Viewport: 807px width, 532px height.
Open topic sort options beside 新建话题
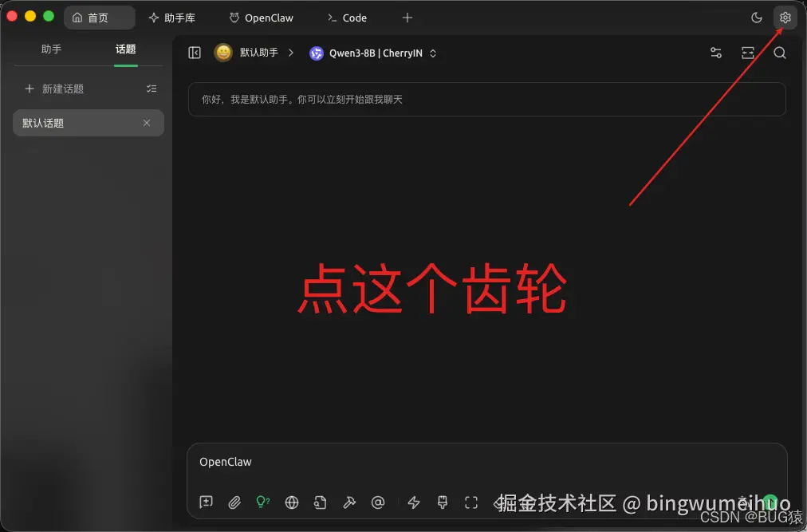pos(152,89)
